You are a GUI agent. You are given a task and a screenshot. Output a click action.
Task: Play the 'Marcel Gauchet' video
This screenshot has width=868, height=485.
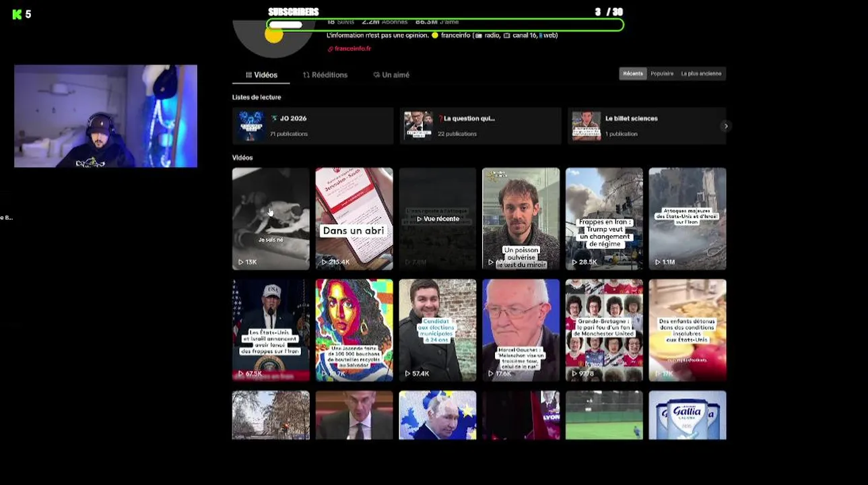(521, 330)
